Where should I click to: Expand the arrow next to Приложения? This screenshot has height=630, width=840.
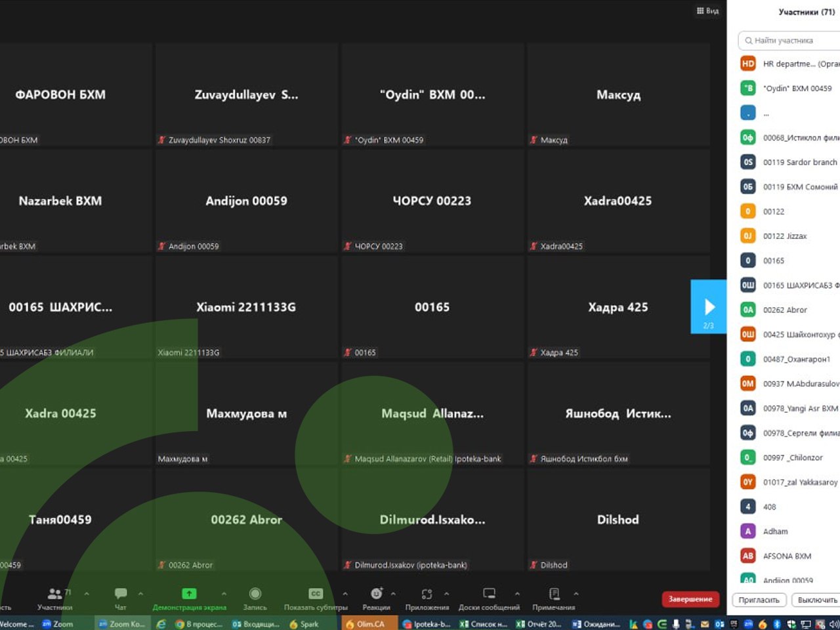[x=446, y=593]
